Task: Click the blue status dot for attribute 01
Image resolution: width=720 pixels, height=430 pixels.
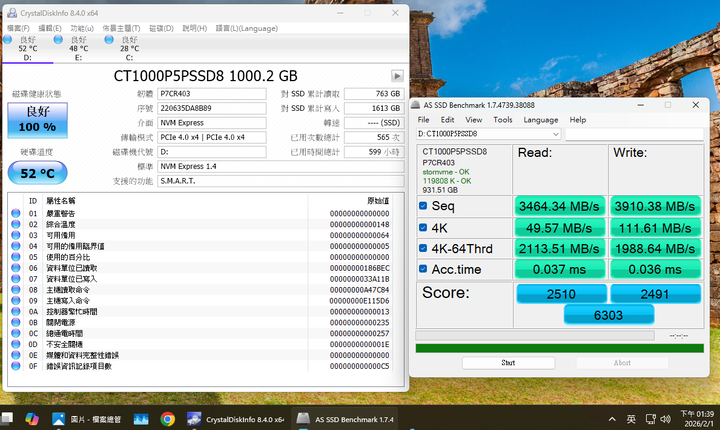Action: click(16, 213)
